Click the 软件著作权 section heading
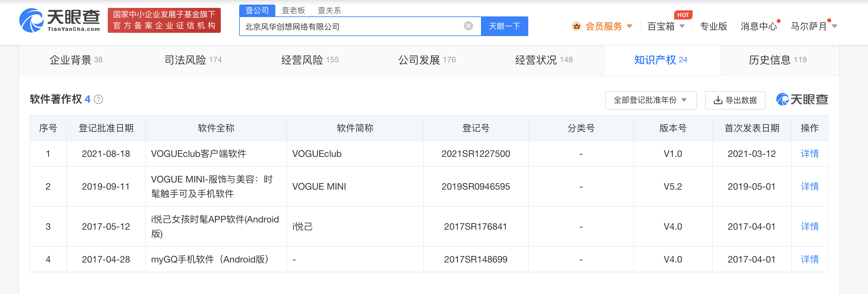The width and height of the screenshot is (868, 294). [56, 99]
